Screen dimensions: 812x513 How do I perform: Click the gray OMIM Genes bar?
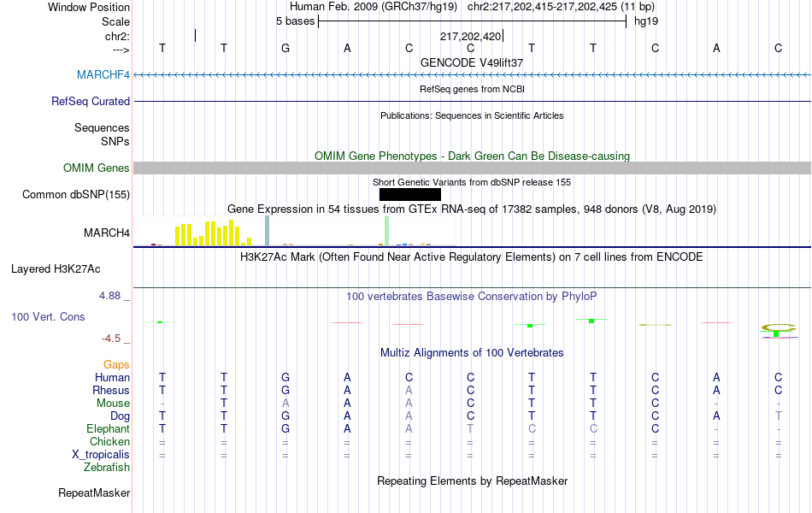click(x=472, y=168)
